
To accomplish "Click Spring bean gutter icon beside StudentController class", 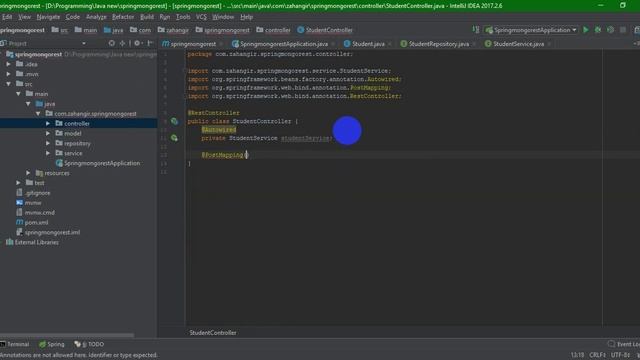I will tap(174, 121).
